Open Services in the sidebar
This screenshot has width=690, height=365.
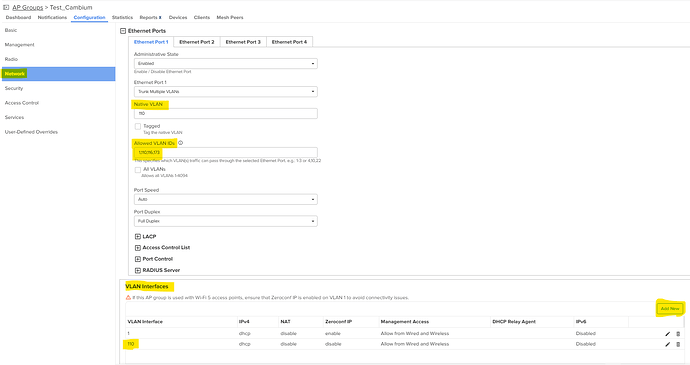[x=15, y=118]
